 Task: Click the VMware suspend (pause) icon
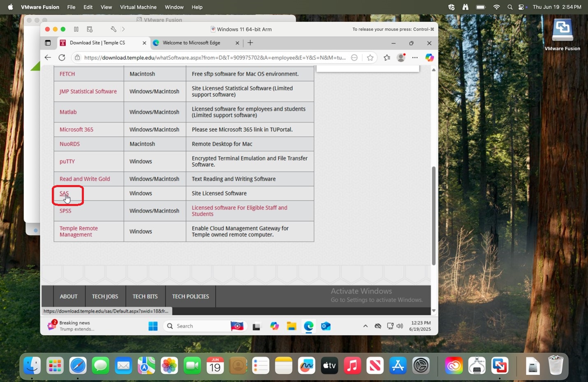76,29
